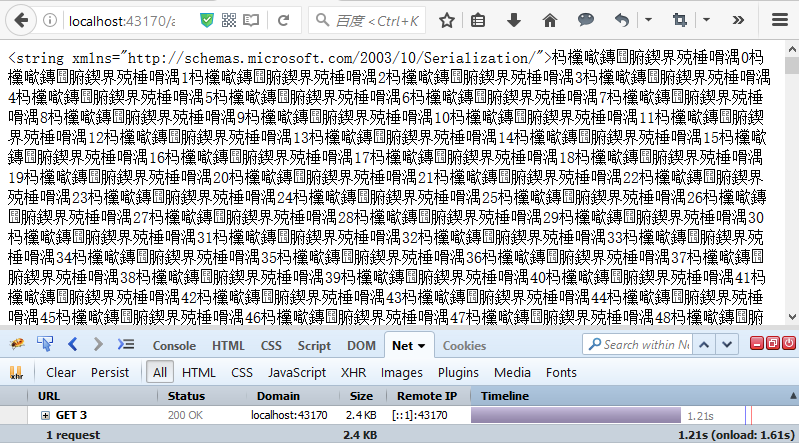This screenshot has width=799, height=445.
Task: Toggle the All filter in Net panel
Action: point(159,373)
